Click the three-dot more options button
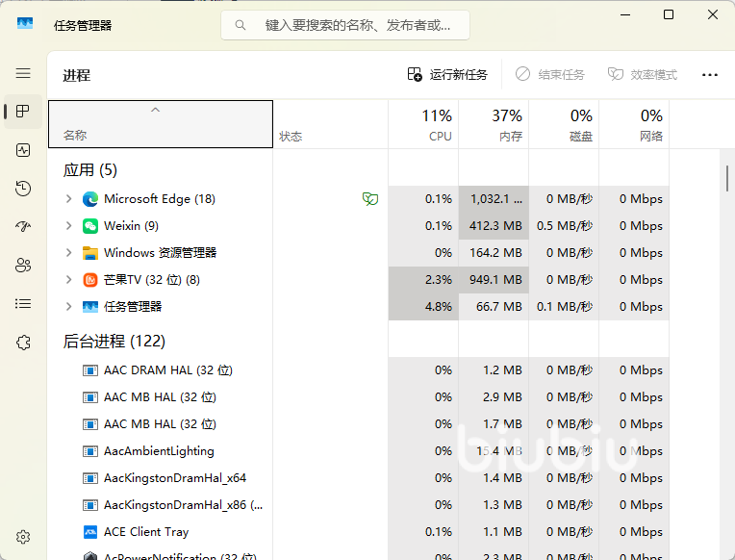 point(710,75)
